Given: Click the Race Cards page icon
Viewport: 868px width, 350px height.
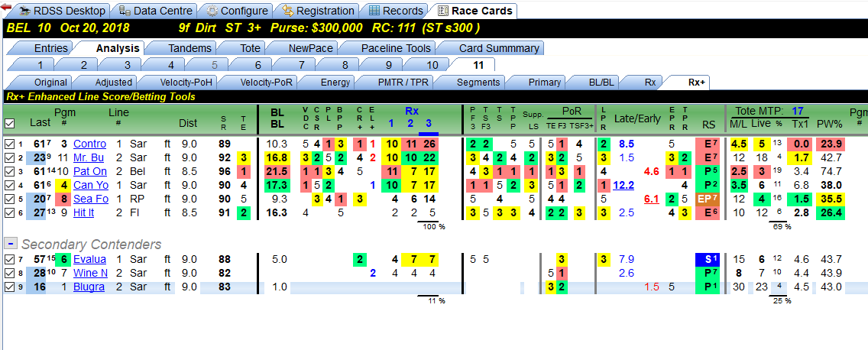Looking at the screenshot, I should coord(443,11).
